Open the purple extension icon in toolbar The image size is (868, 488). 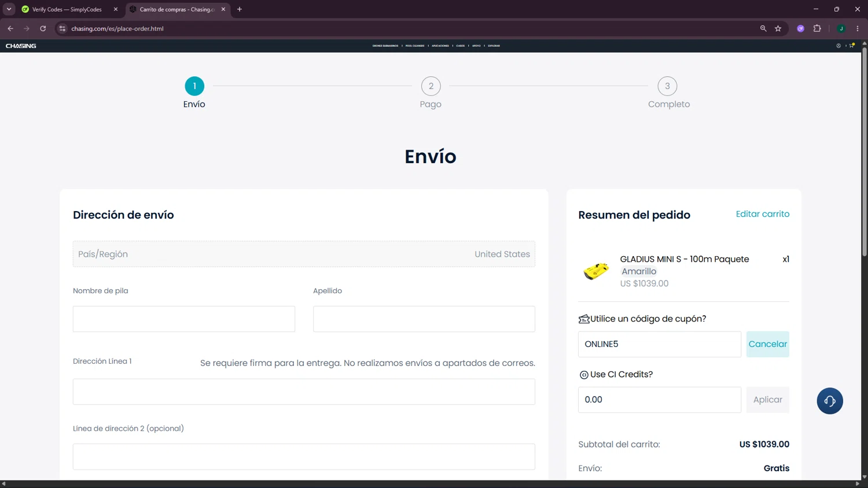[x=801, y=28]
